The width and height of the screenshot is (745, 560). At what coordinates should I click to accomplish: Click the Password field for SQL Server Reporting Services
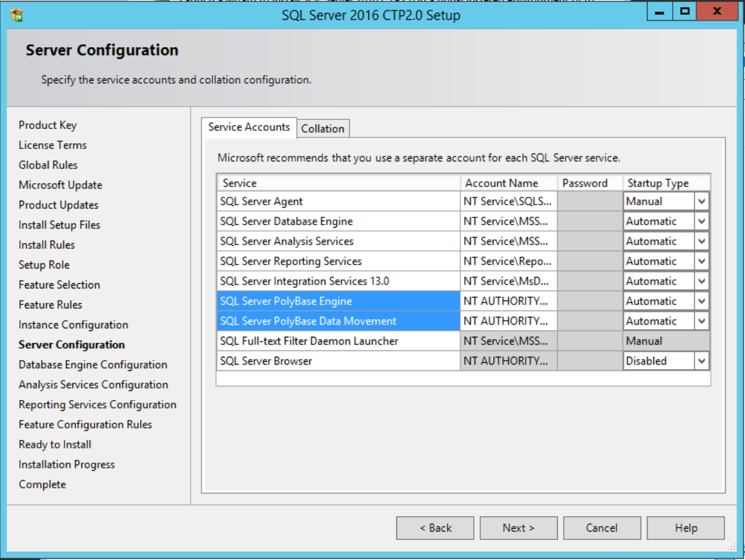click(x=590, y=261)
